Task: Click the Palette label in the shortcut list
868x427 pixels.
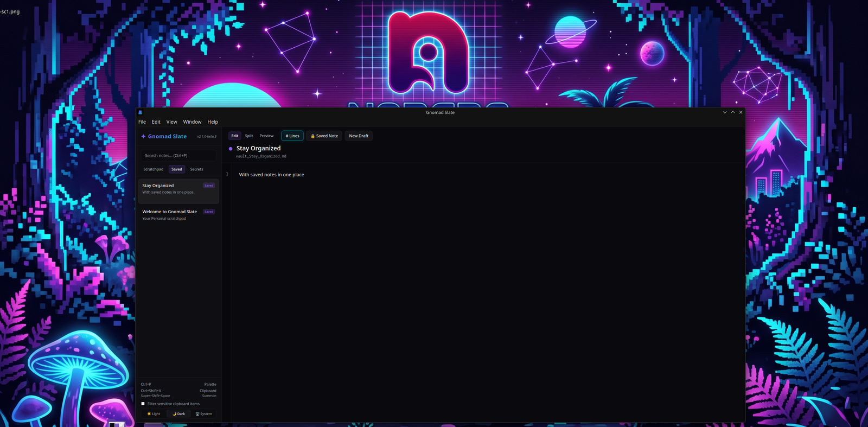Action: (x=210, y=385)
